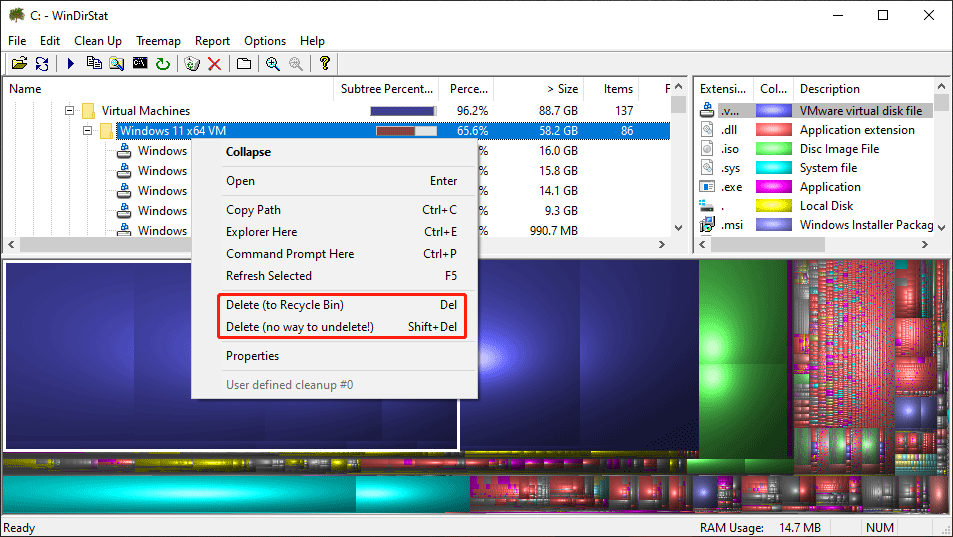Click the Copy Path toolbar icon
This screenshot has width=953, height=537.
click(94, 63)
